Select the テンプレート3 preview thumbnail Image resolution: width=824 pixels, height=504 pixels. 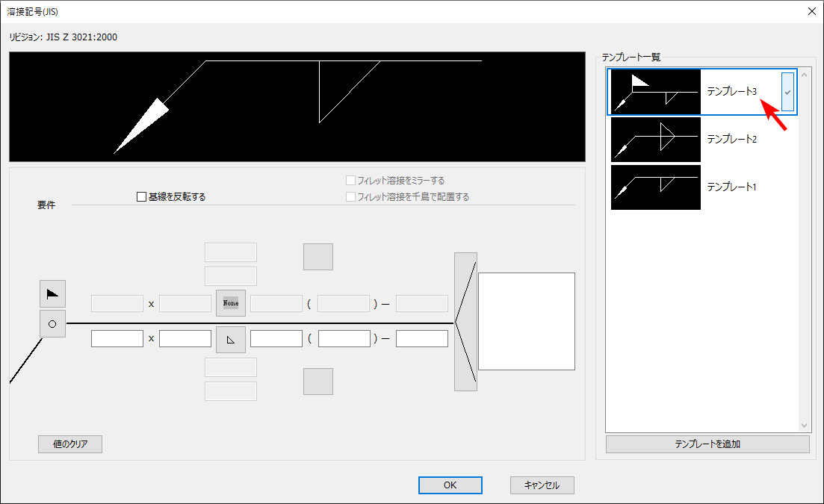tap(656, 92)
